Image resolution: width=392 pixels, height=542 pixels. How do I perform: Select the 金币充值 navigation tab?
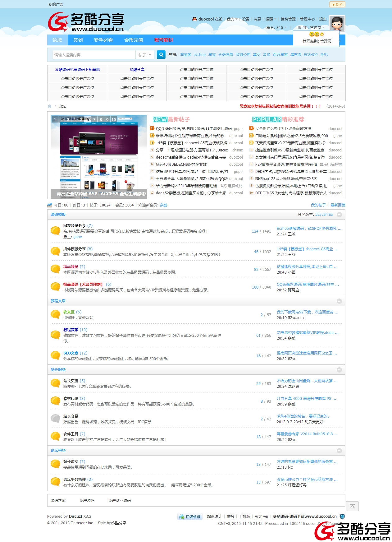(134, 40)
